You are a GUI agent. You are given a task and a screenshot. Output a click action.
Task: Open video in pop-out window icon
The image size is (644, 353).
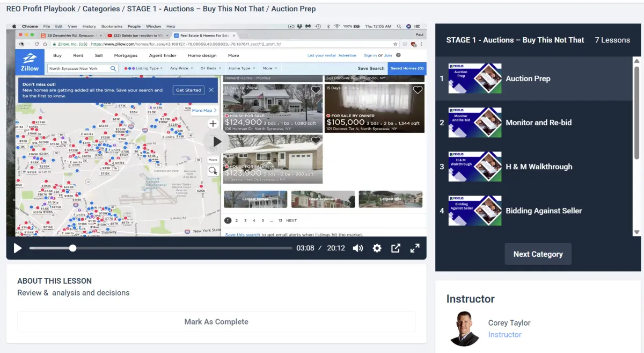coord(396,248)
